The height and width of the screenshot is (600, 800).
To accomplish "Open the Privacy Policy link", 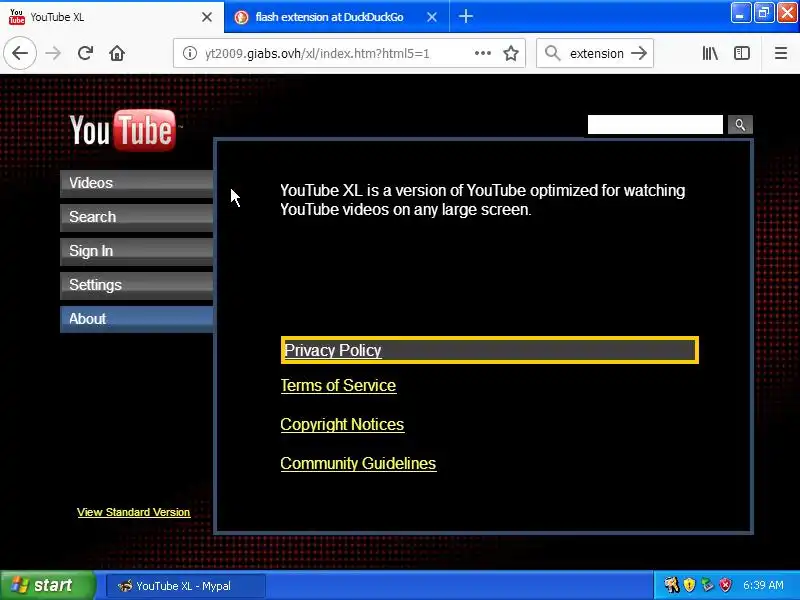I will coord(333,351).
